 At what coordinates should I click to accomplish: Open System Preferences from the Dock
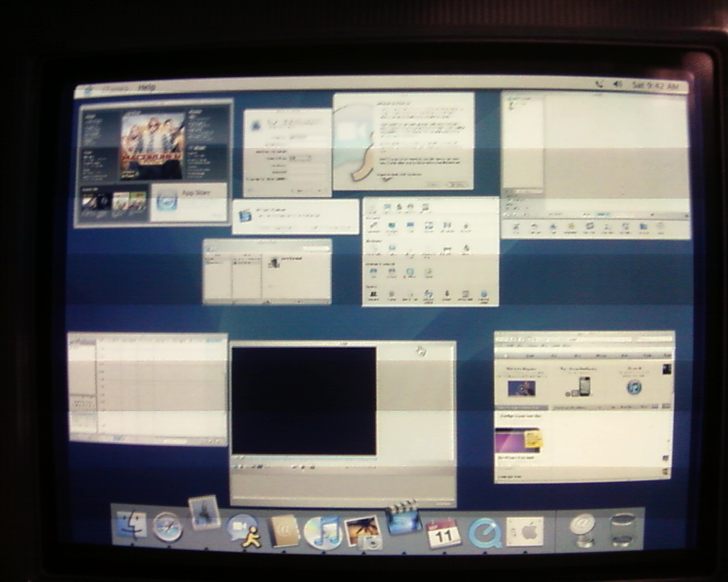(x=524, y=532)
